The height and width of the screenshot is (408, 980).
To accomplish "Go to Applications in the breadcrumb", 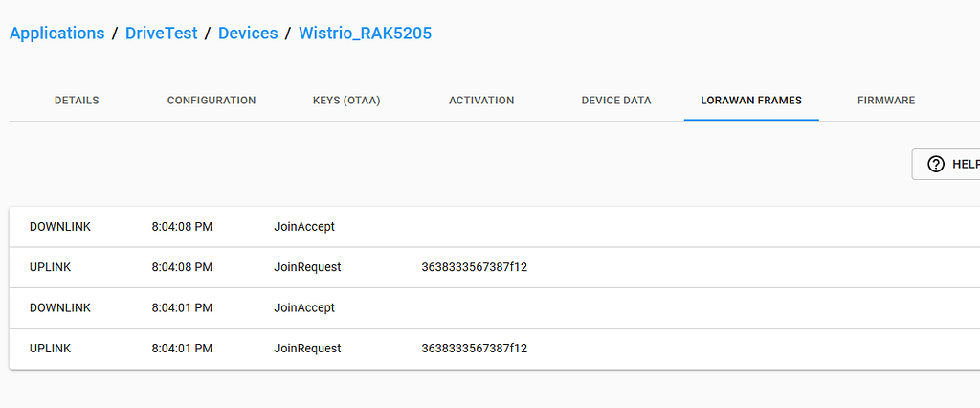I will (x=56, y=34).
